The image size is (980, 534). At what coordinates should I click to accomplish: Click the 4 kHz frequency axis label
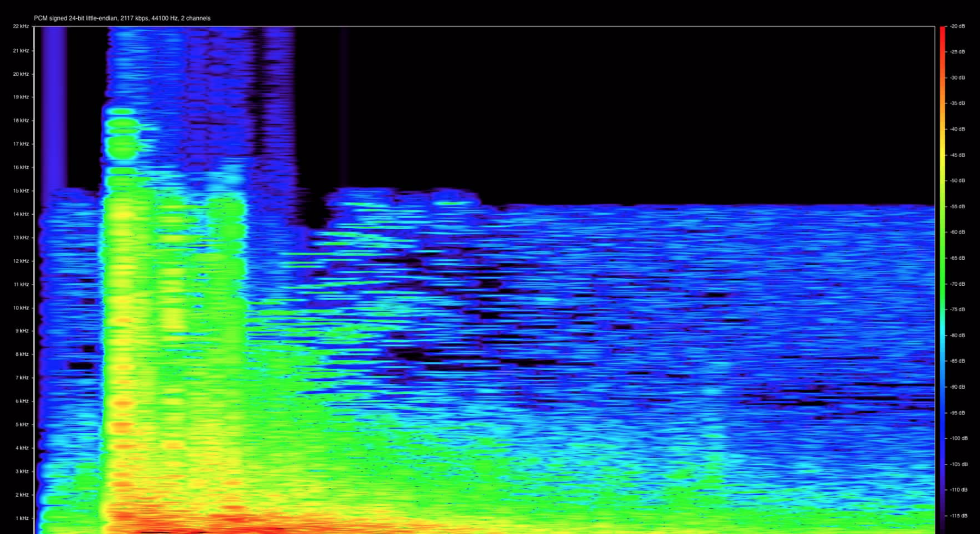point(22,448)
